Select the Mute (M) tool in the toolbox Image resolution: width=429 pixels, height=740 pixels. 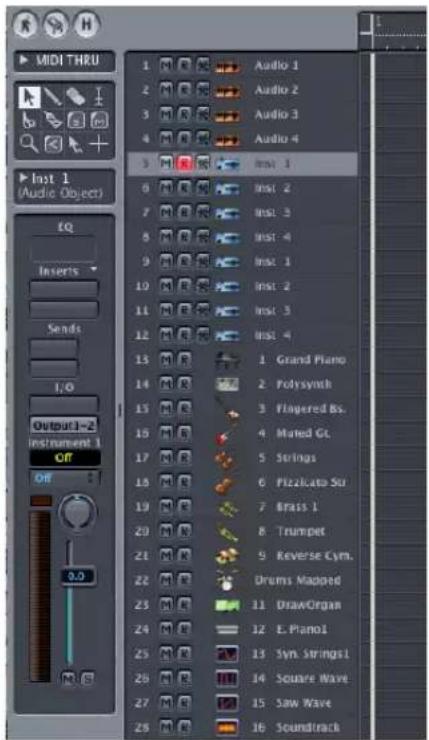(99, 120)
